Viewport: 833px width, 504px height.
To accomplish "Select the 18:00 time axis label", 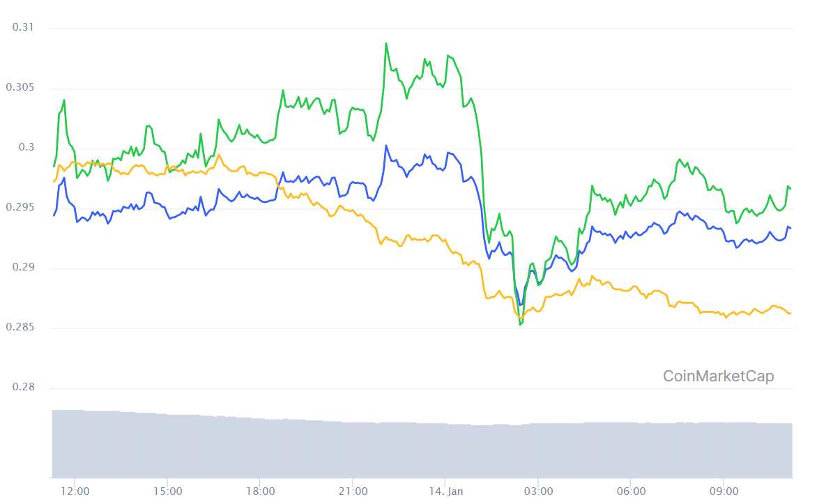I will [260, 491].
